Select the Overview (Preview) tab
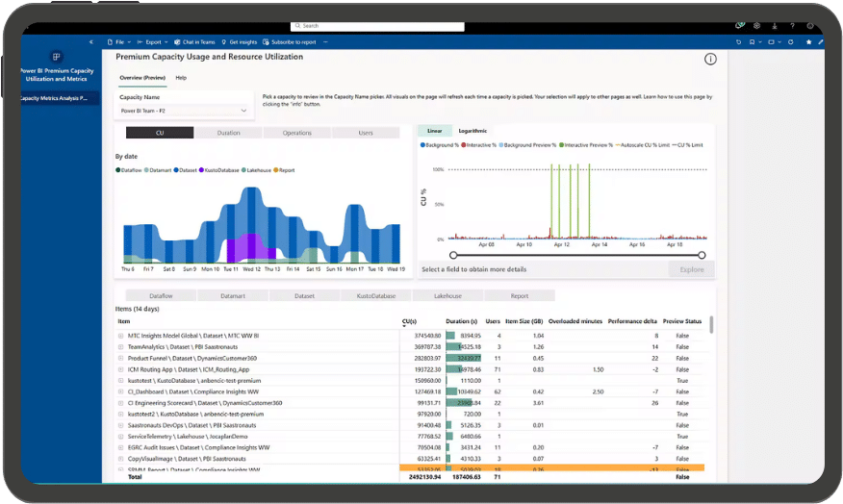Image resolution: width=843 pixels, height=504 pixels. [142, 78]
